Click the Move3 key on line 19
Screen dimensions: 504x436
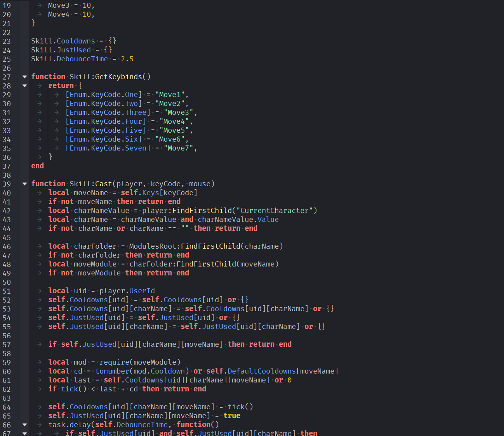tap(59, 5)
